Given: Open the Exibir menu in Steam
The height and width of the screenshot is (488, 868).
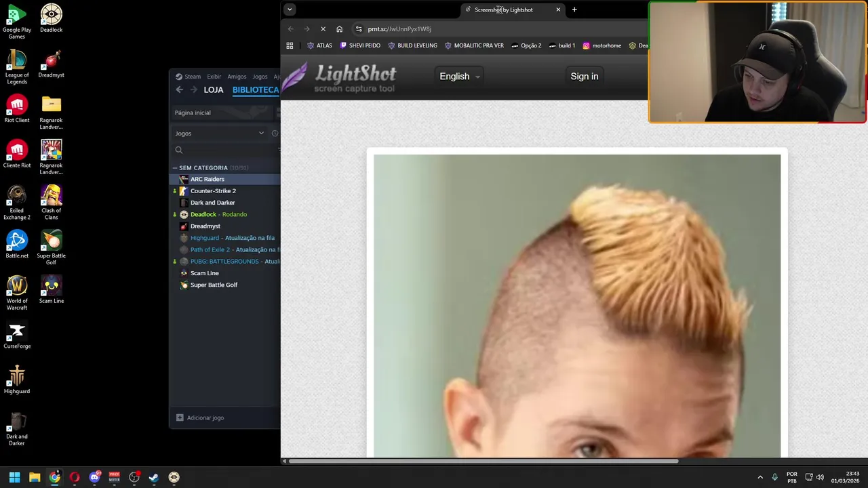Looking at the screenshot, I should (x=214, y=77).
